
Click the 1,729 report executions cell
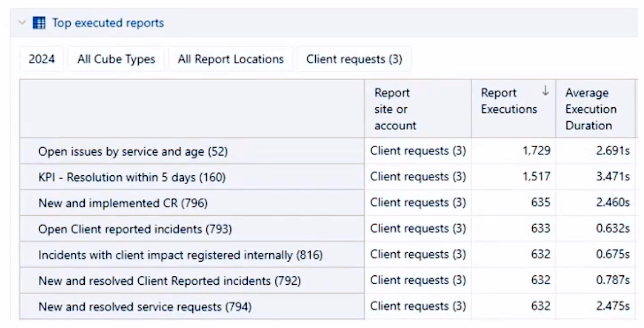536,151
